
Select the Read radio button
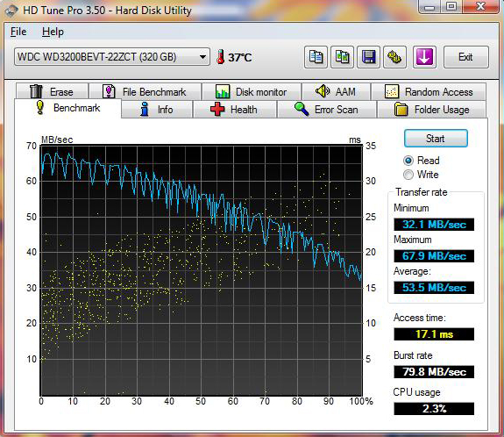(408, 161)
